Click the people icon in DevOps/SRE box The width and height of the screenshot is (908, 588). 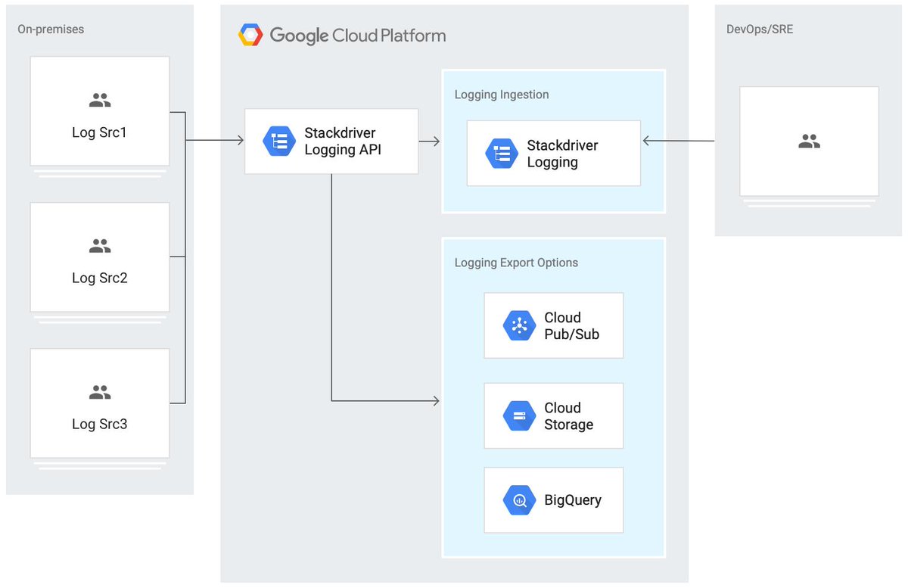click(x=809, y=141)
